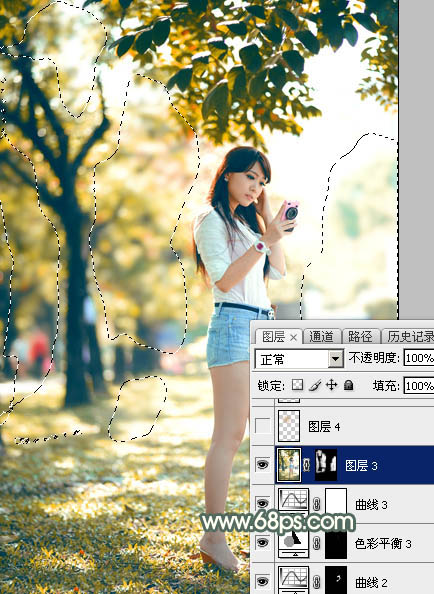Click the mask link icon on 曲线 3
The image size is (434, 594).
(x=317, y=504)
